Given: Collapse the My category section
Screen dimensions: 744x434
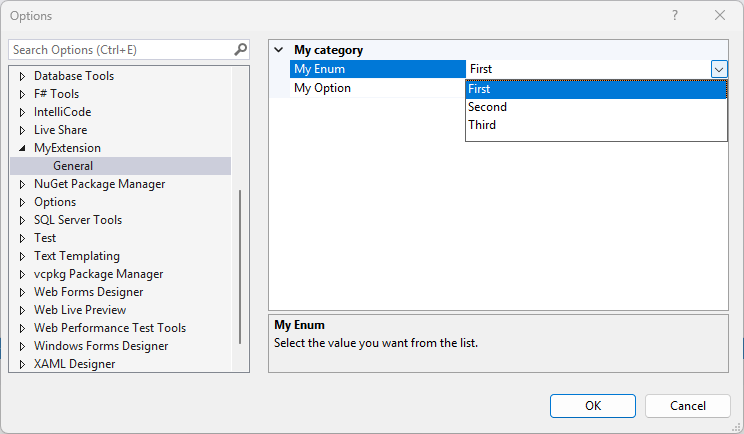Looking at the screenshot, I should 279,50.
